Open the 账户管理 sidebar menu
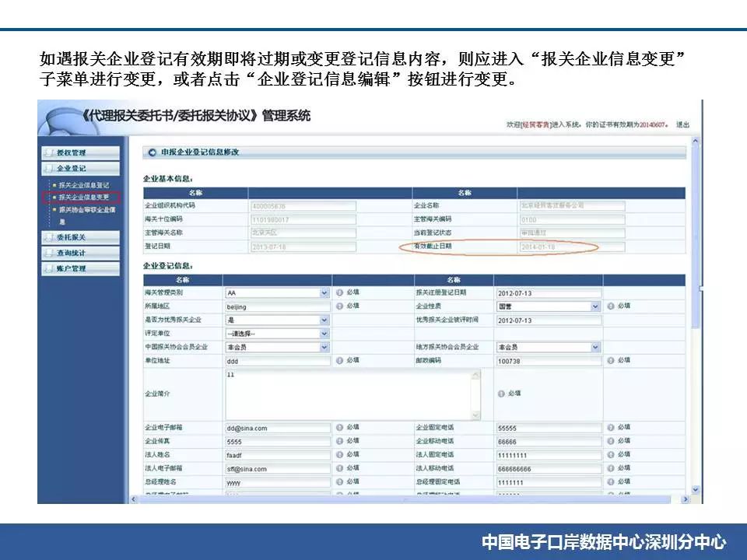 [x=71, y=268]
